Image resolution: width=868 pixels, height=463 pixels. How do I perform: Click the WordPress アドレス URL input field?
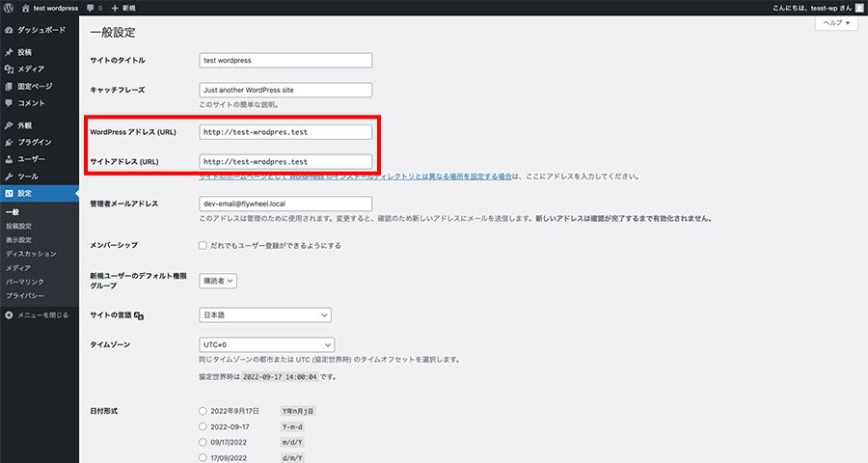coord(285,132)
